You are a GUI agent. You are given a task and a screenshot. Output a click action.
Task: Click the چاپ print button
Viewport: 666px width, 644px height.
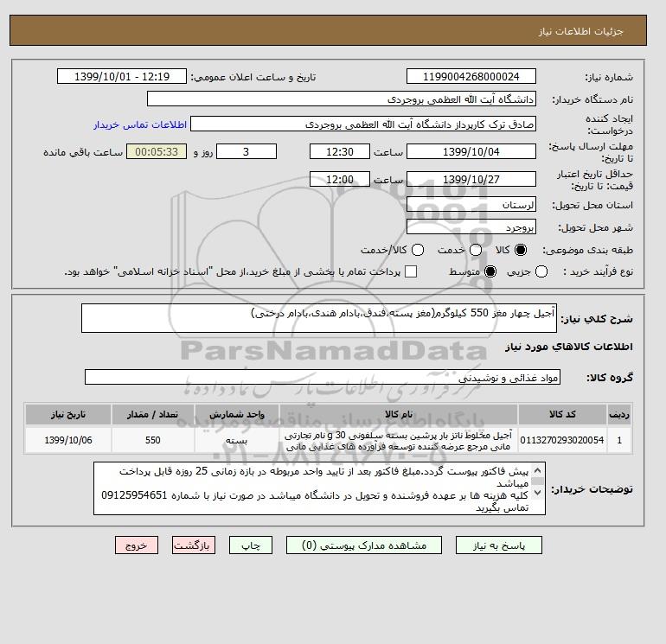click(x=251, y=545)
